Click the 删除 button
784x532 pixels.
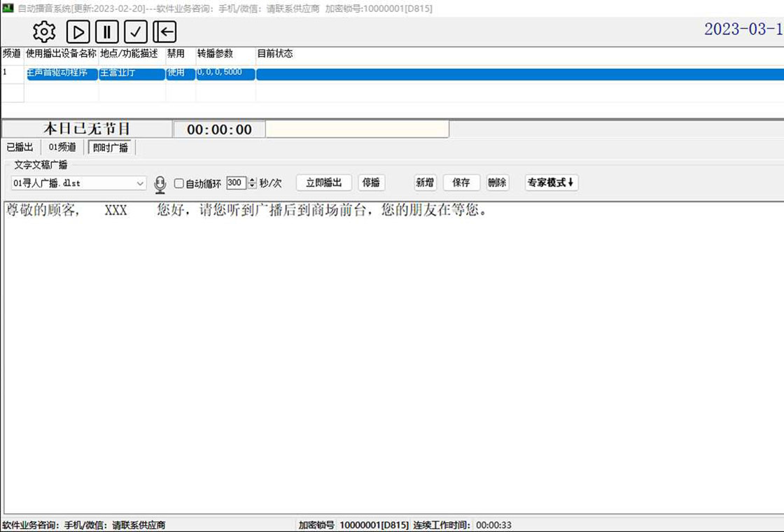coord(498,183)
